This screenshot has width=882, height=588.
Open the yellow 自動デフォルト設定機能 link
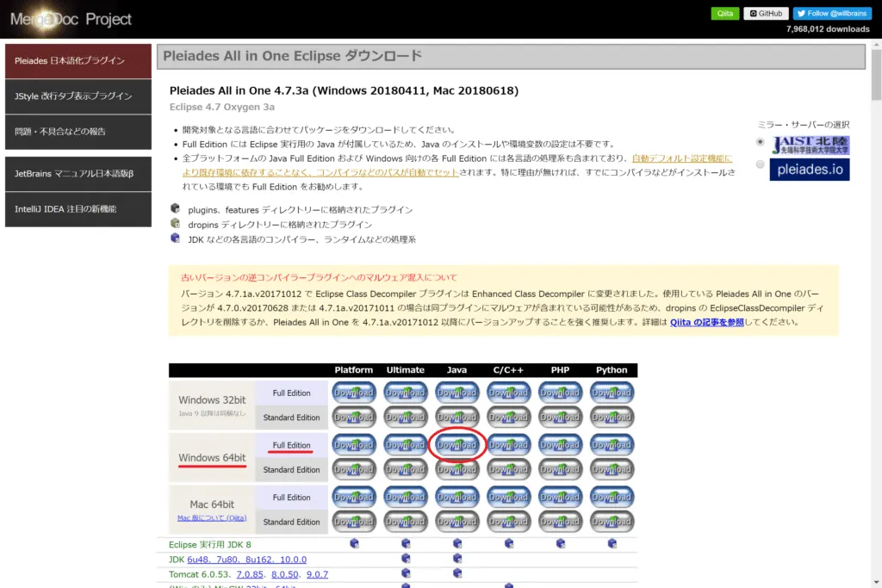click(682, 158)
